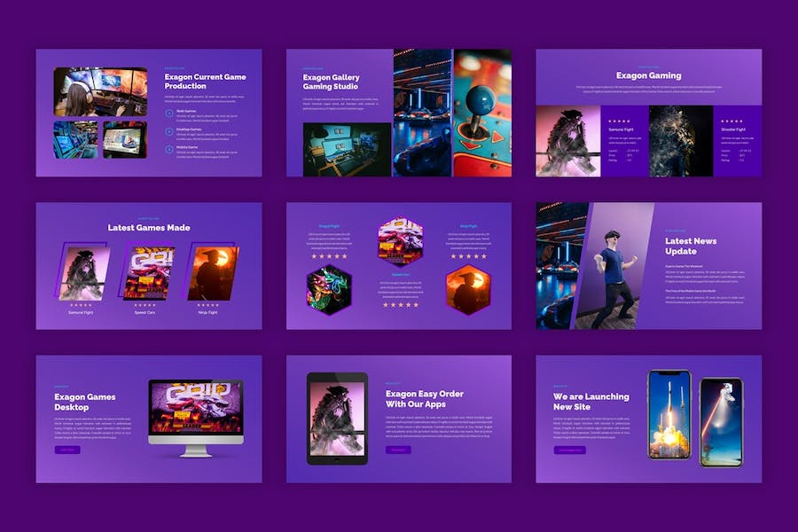Image resolution: width=798 pixels, height=532 pixels.
Task: Click the "Exagon Current Game Production" heading
Action: pyautogui.click(x=205, y=82)
